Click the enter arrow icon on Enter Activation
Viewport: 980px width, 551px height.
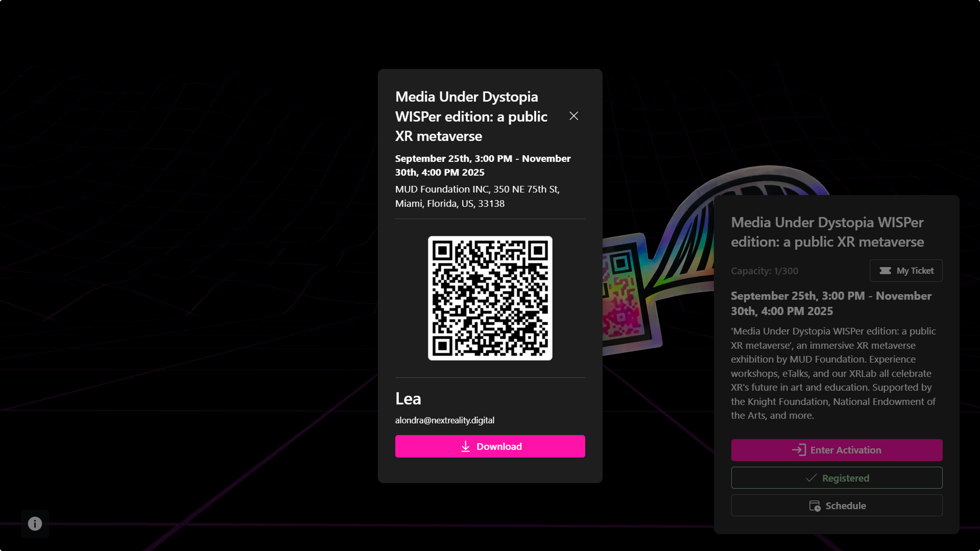799,450
